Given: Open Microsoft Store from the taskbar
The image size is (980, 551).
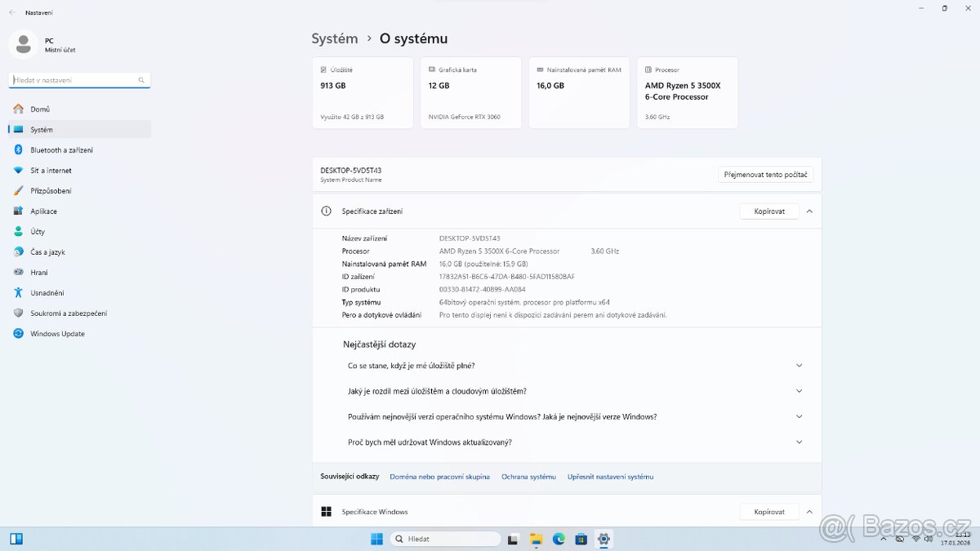Looking at the screenshot, I should pyautogui.click(x=581, y=539).
